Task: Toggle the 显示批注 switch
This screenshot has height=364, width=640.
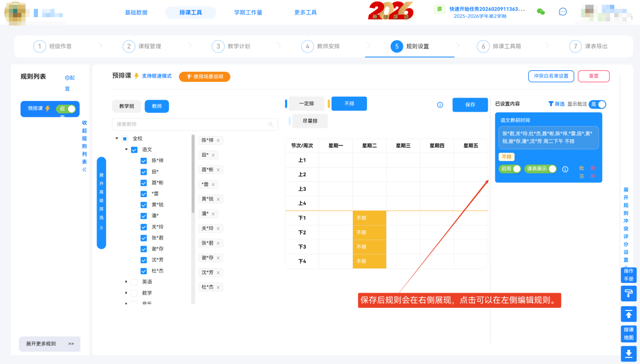Action: 598,104
